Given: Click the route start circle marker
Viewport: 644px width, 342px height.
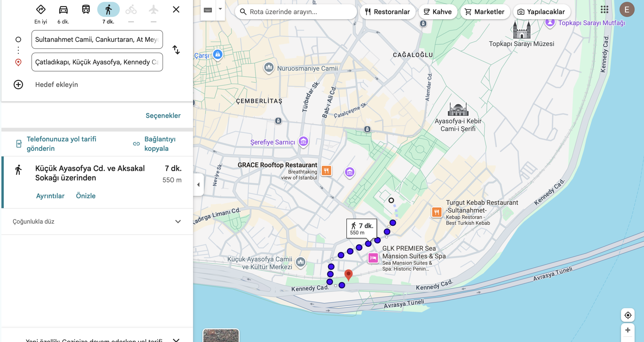Looking at the screenshot, I should (391, 201).
